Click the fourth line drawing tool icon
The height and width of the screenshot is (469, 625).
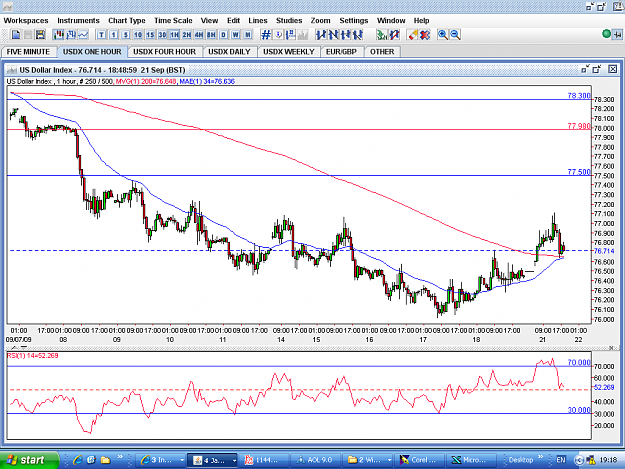click(358, 35)
